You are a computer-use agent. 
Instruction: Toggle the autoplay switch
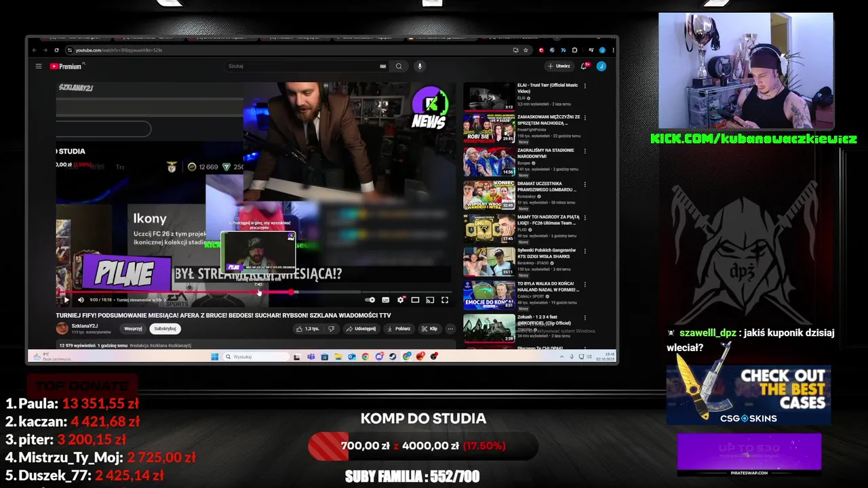click(370, 300)
